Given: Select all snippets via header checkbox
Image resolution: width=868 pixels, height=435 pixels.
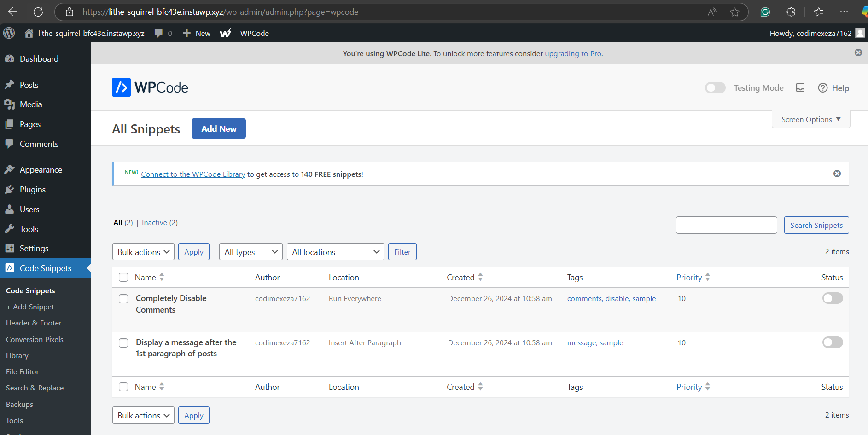Looking at the screenshot, I should pyautogui.click(x=123, y=277).
